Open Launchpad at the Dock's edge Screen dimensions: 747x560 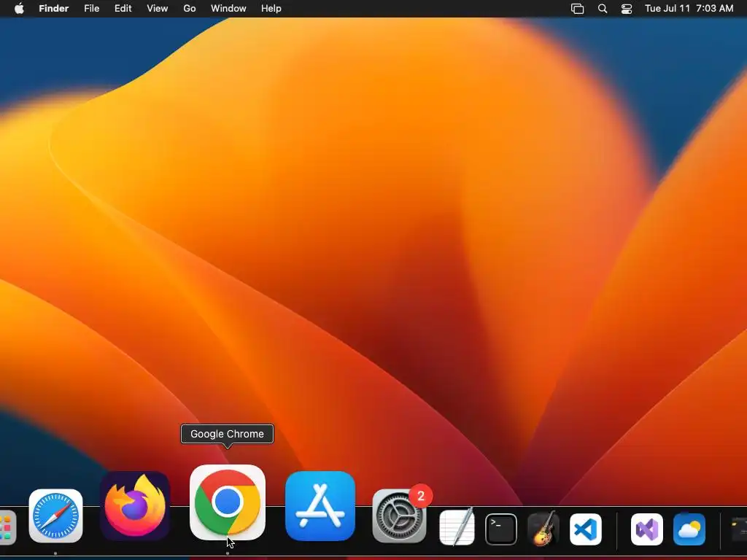click(x=7, y=527)
